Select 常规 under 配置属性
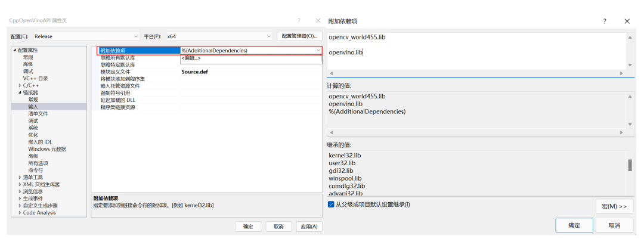The image size is (644, 251). [28, 57]
